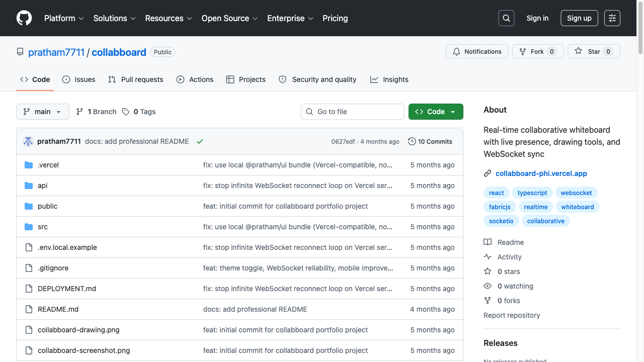Image resolution: width=644 pixels, height=362 pixels.
Task: Click the green commit status checkmark
Action: click(200, 142)
